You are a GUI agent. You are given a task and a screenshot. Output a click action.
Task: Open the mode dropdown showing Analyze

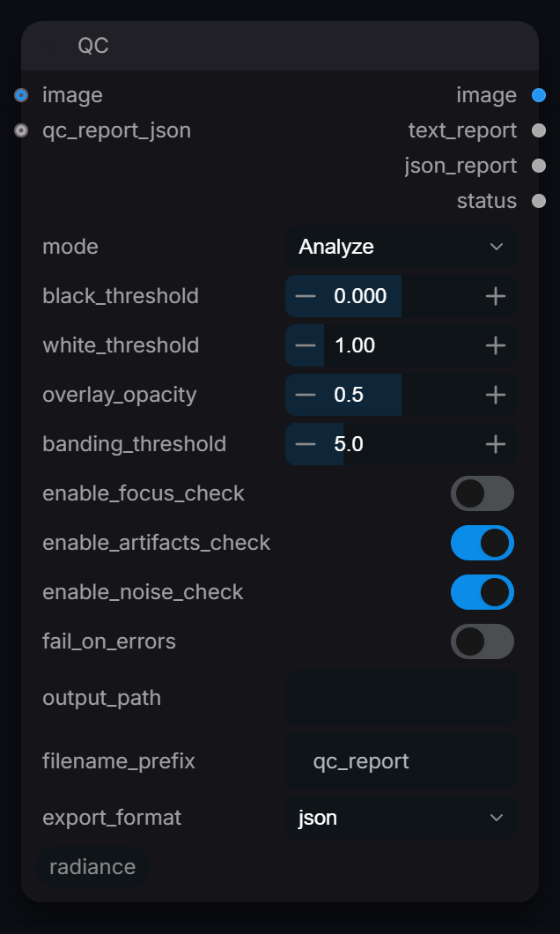[402, 247]
